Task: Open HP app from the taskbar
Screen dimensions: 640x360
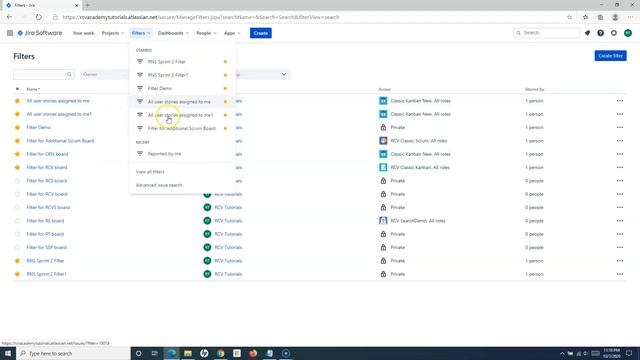Action: click(204, 353)
